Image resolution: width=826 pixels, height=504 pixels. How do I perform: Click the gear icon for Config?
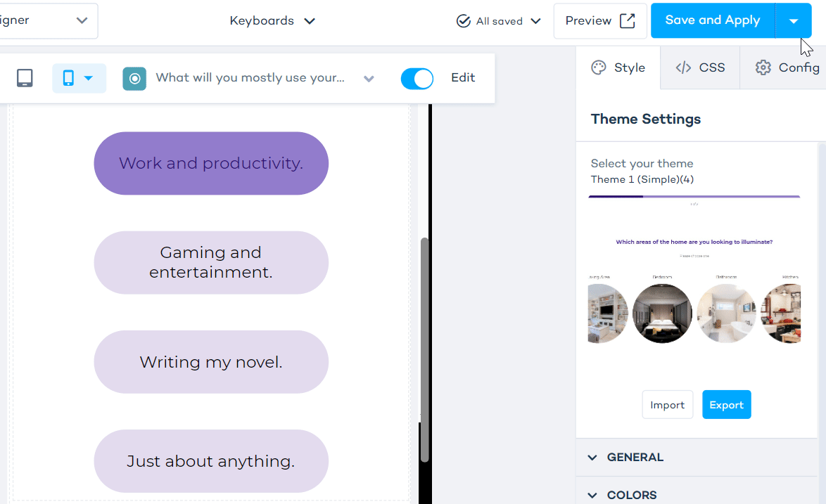pyautogui.click(x=763, y=67)
